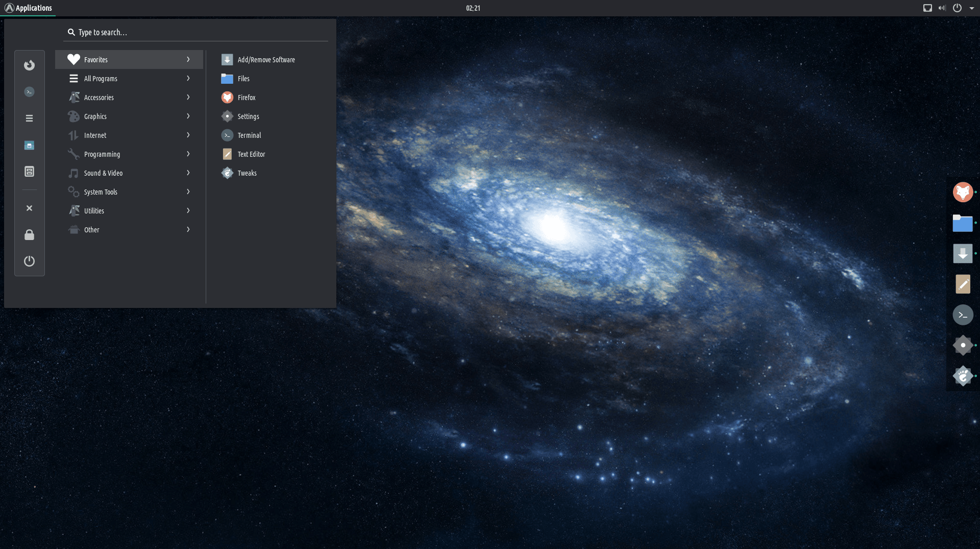Open system menu dropdown arrow in top bar
This screenshot has width=980, height=549.
tap(972, 8)
